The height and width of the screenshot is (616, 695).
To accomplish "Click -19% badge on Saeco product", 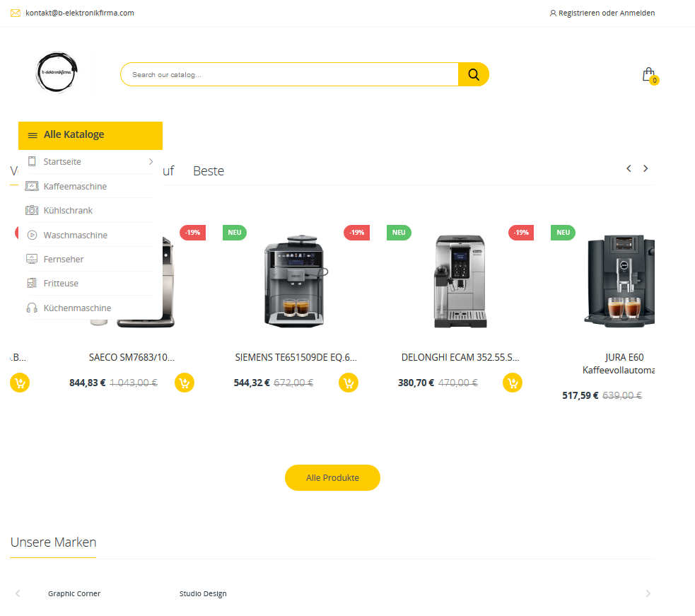I will 193,233.
